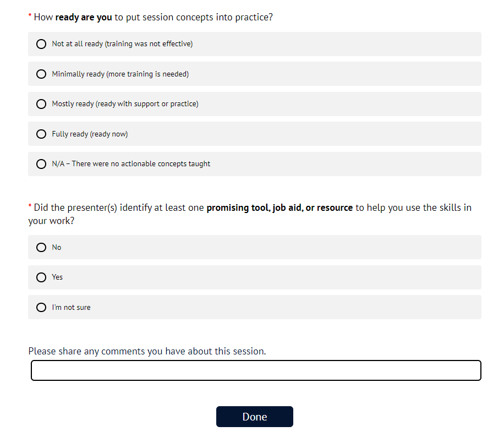Click the 'Please share any comments' label
Screen dimensions: 504x437
pos(147,351)
